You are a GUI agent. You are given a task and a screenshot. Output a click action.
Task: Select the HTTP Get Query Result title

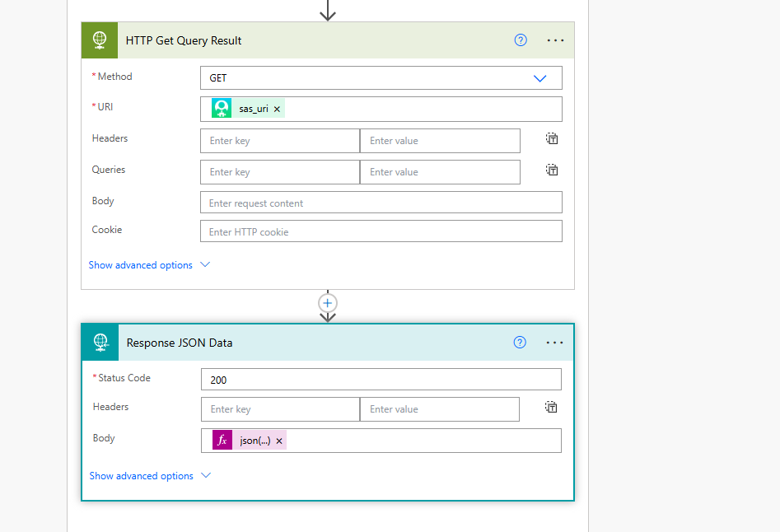(184, 41)
